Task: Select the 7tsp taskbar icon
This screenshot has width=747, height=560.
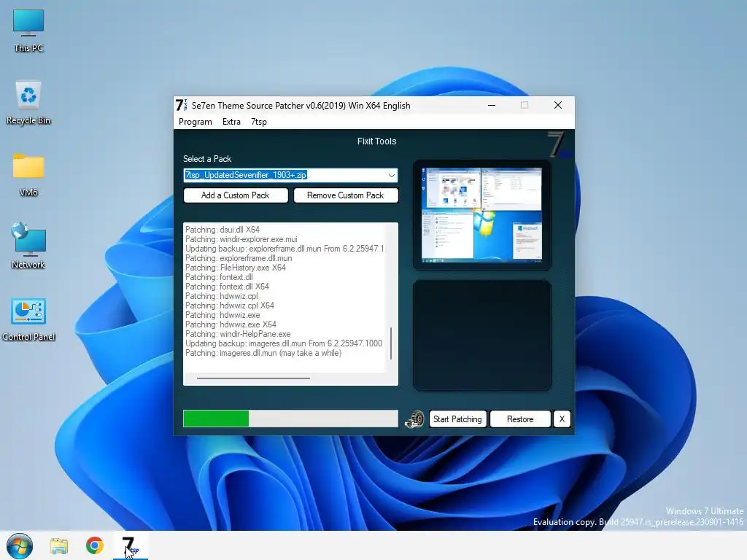Action: pyautogui.click(x=130, y=545)
